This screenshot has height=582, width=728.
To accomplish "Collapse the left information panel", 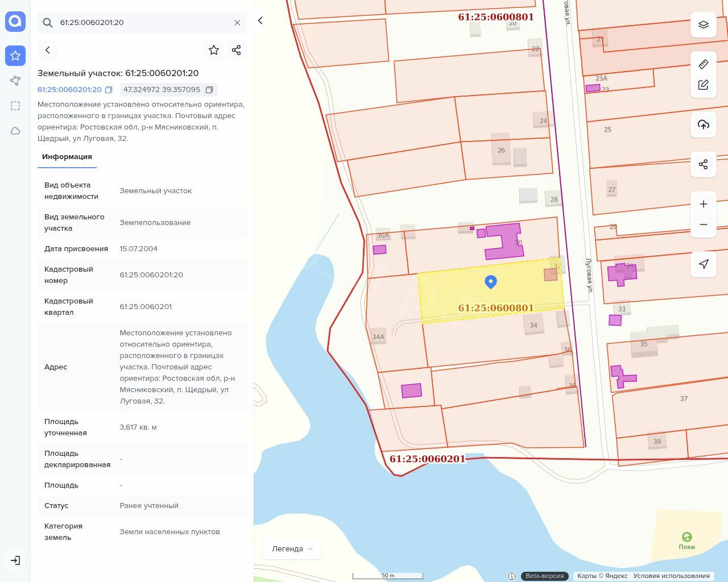I will (x=260, y=21).
